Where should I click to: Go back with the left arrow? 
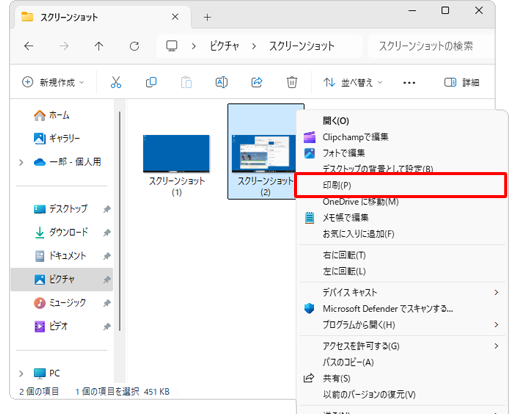tap(29, 46)
